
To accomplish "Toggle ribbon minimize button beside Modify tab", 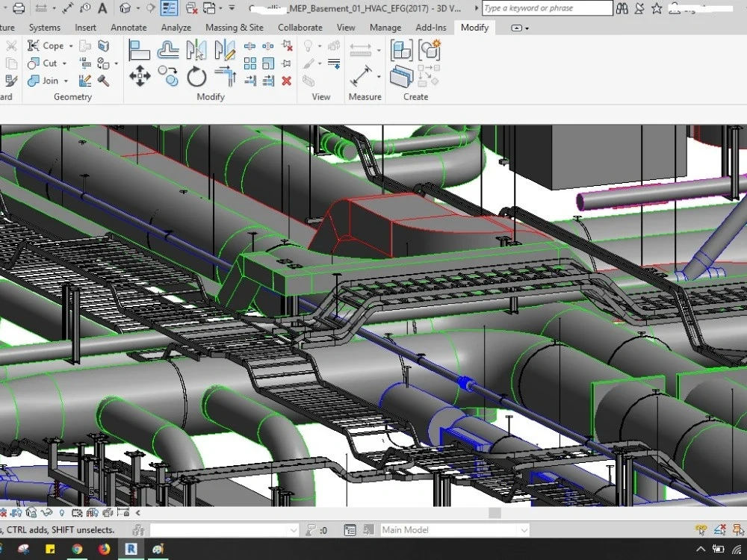I will 516,28.
